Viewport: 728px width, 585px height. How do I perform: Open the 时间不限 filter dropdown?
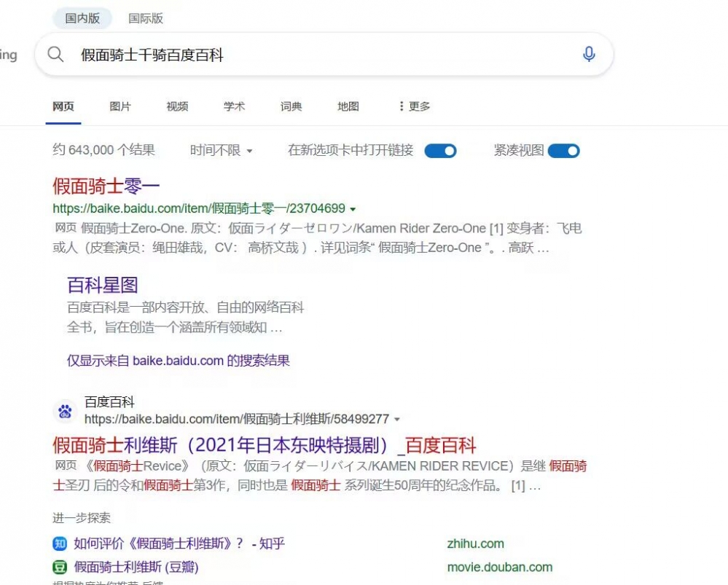click(221, 150)
